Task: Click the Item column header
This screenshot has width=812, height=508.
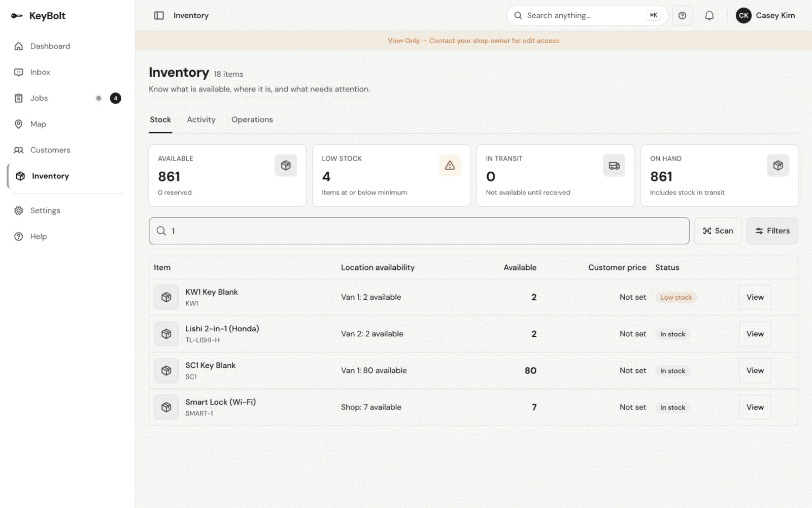Action: [x=162, y=267]
